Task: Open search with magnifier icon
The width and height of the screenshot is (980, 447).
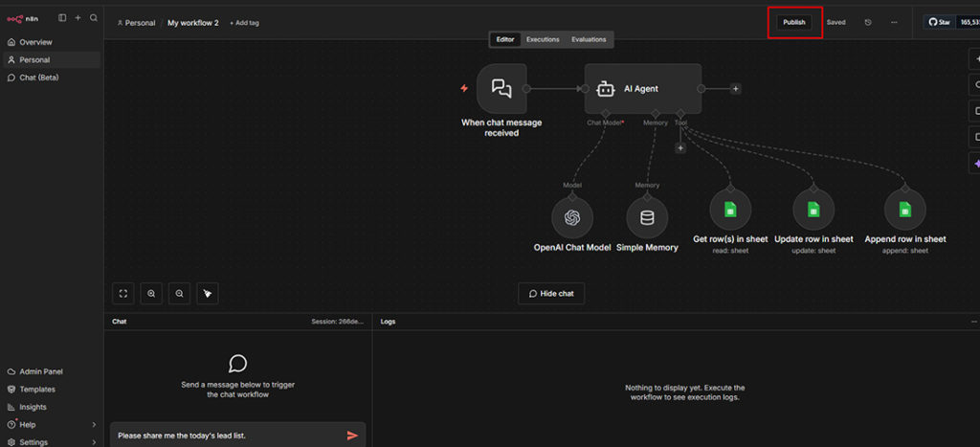Action: [x=94, y=18]
